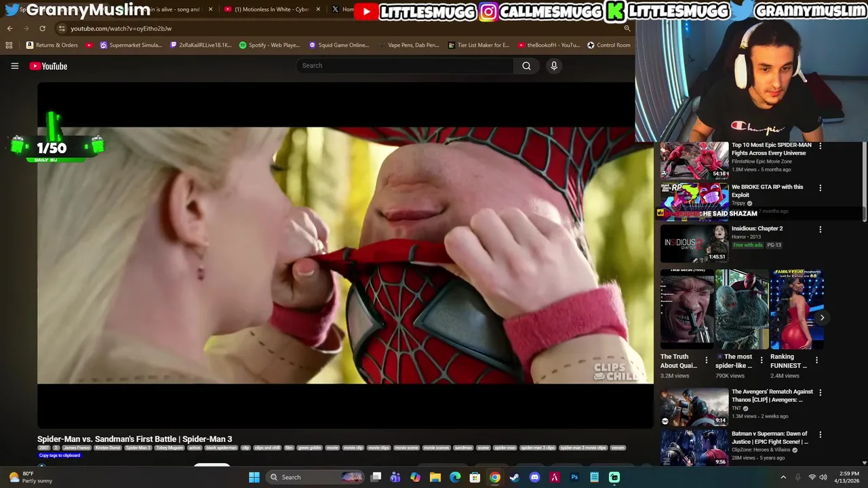Image resolution: width=868 pixels, height=488 pixels.
Task: Open Discord from the taskbar
Action: pyautogui.click(x=534, y=477)
